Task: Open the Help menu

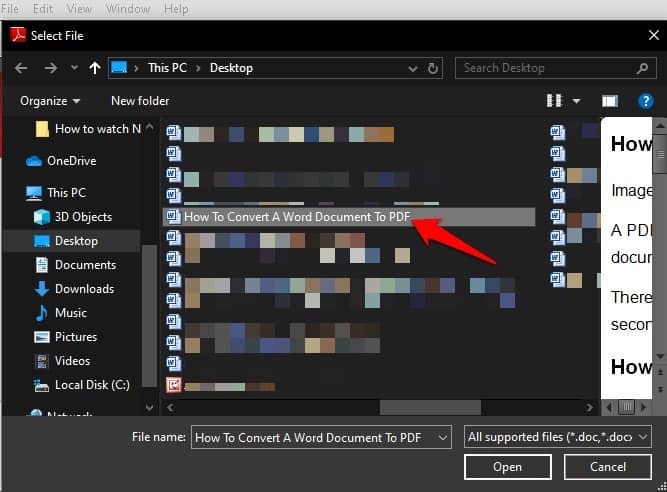Action: point(176,9)
